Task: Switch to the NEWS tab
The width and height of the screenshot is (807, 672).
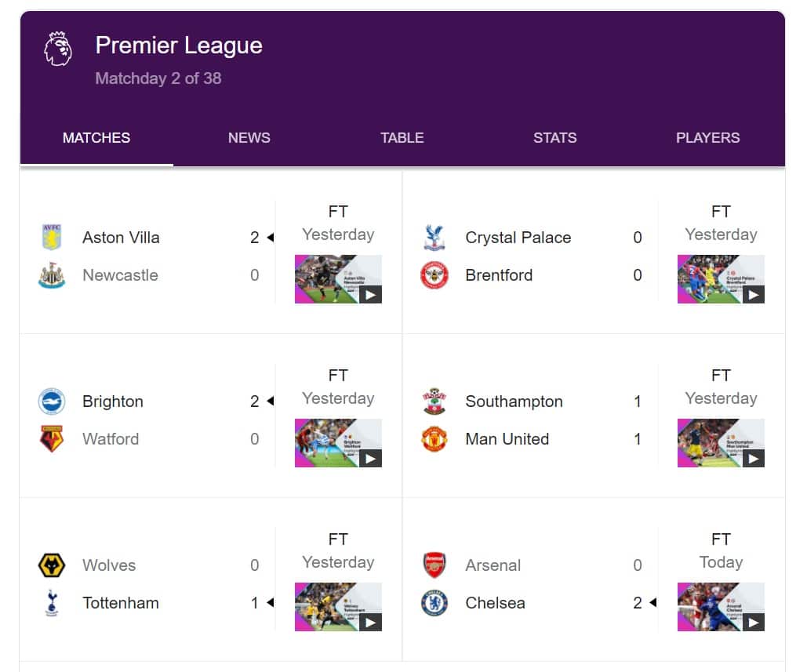Action: 249,137
